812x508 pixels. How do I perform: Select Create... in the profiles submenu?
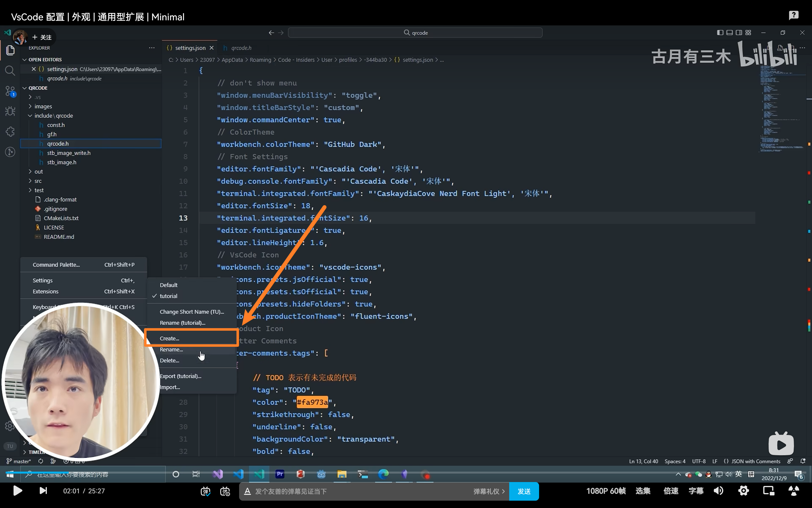click(x=192, y=338)
